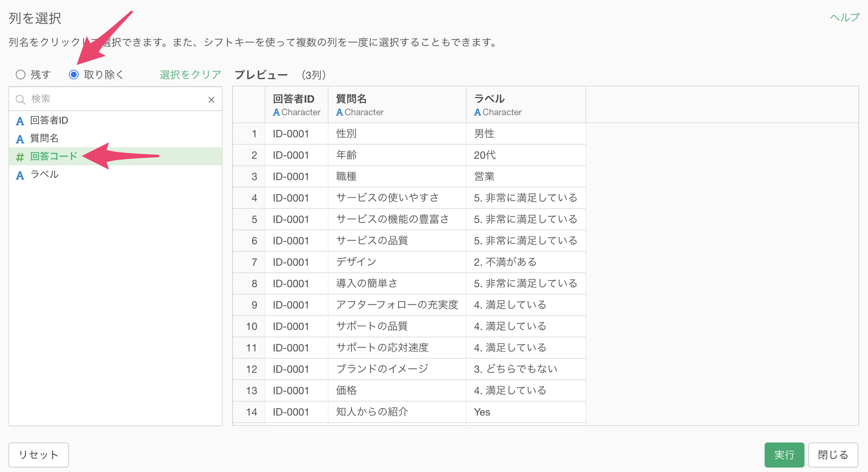Viewport: 868px width, 472px height.
Task: Select the 取り除く radio button
Action: (x=74, y=74)
